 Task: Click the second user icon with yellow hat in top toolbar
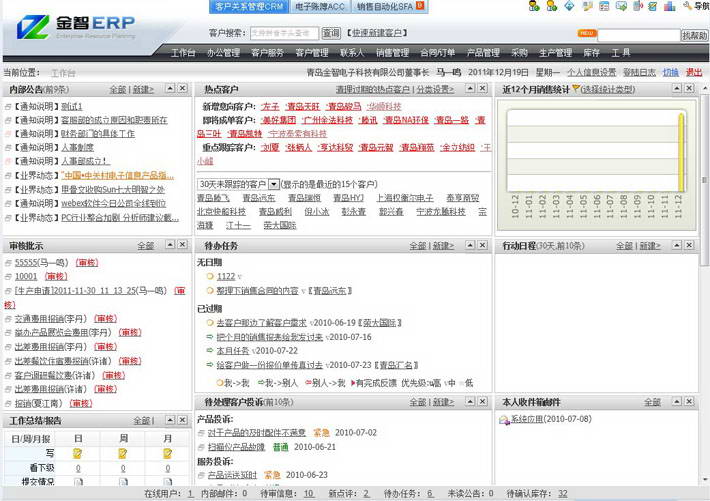(552, 6)
